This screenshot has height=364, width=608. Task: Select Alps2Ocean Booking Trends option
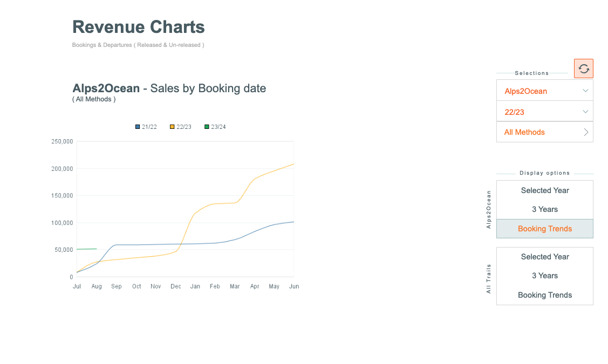click(544, 229)
